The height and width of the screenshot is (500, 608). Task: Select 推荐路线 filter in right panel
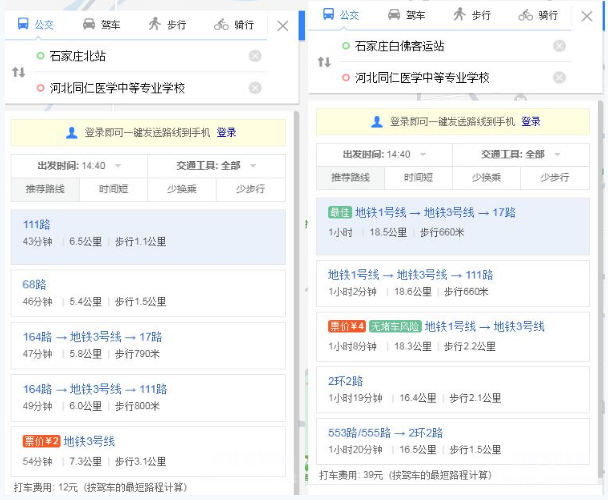pos(351,178)
